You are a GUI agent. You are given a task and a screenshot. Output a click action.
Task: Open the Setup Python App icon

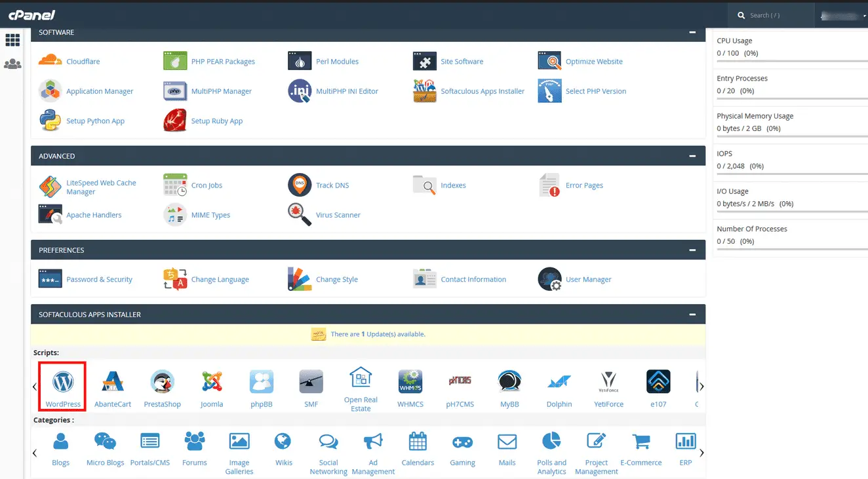pyautogui.click(x=50, y=121)
